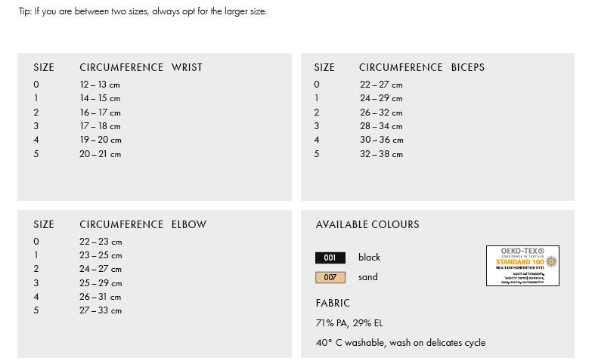This screenshot has height=364, width=592.
Task: Click the Circumference Biceps table heading
Action: click(x=422, y=68)
